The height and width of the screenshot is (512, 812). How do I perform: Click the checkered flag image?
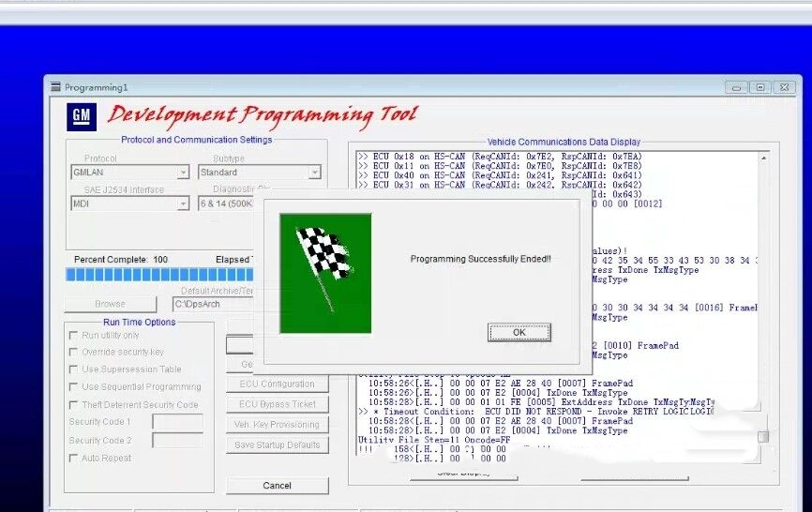point(325,273)
